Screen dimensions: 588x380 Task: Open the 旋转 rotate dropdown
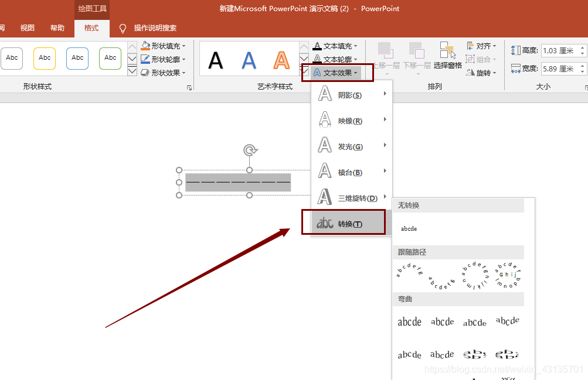pos(481,73)
